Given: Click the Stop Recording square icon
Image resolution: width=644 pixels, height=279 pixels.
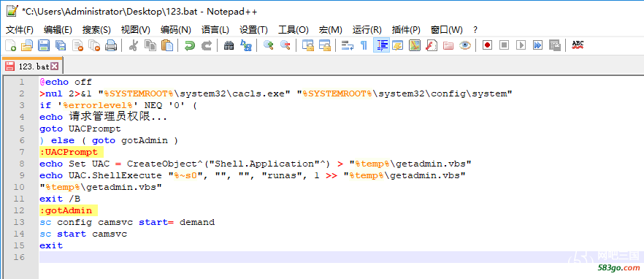Looking at the screenshot, I should pos(505,45).
